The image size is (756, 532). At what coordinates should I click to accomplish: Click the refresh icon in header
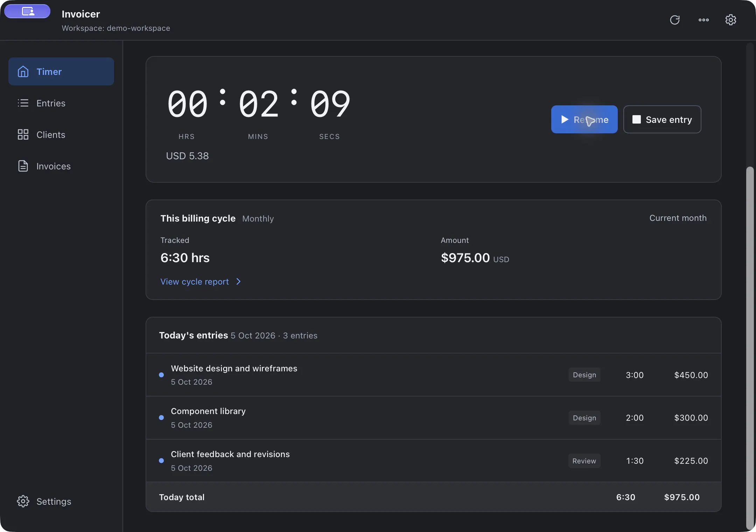[x=675, y=20]
